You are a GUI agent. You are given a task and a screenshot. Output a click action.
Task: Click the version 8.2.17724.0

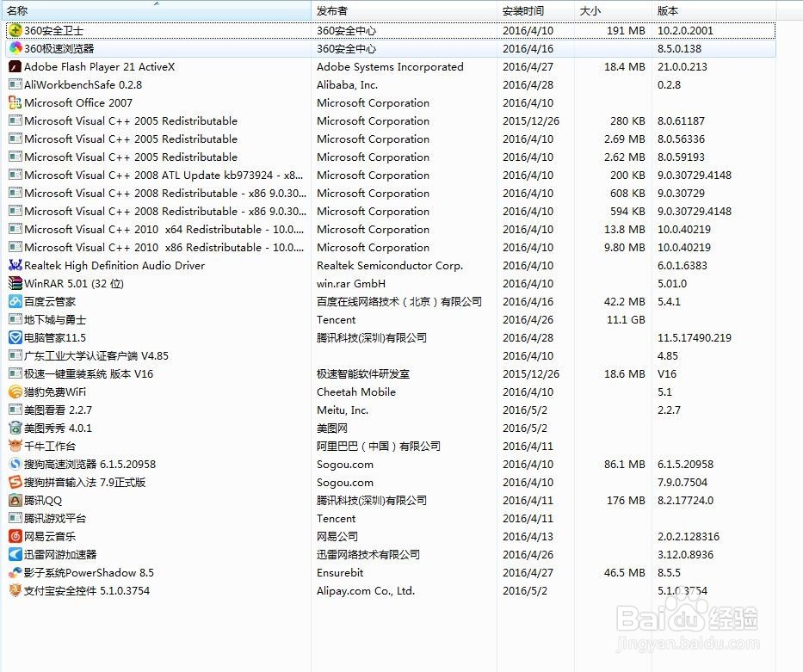coord(685,500)
